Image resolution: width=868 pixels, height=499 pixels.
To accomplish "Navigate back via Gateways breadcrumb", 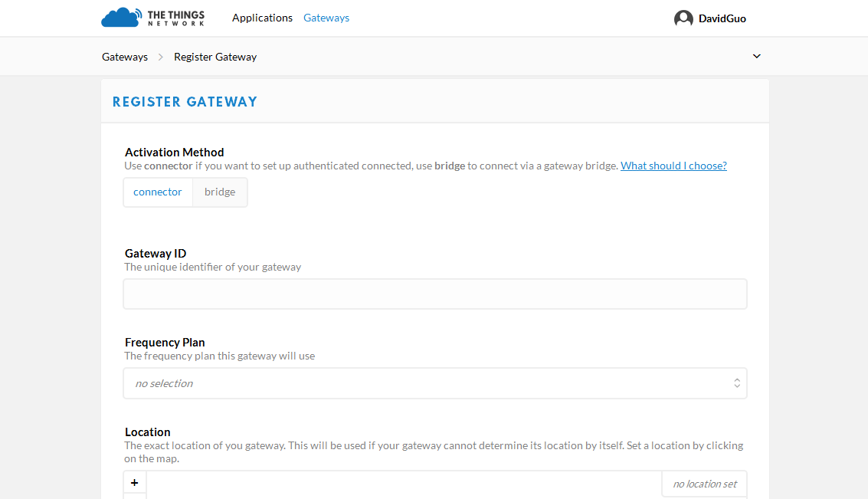I will pyautogui.click(x=125, y=57).
